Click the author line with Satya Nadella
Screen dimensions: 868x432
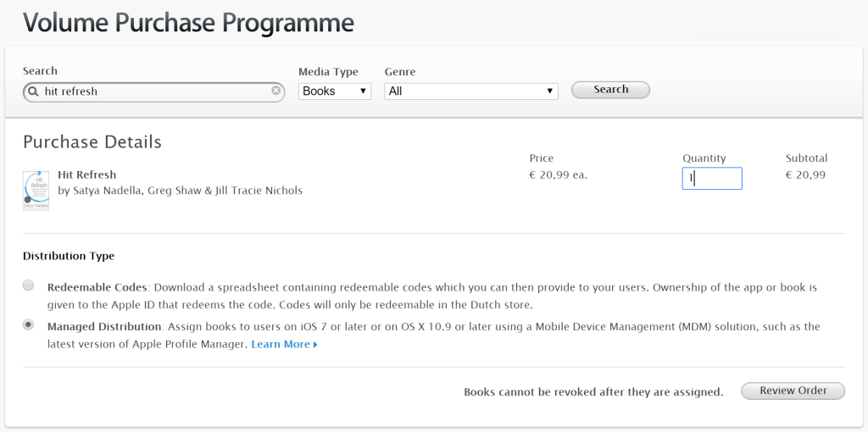pyautogui.click(x=181, y=191)
